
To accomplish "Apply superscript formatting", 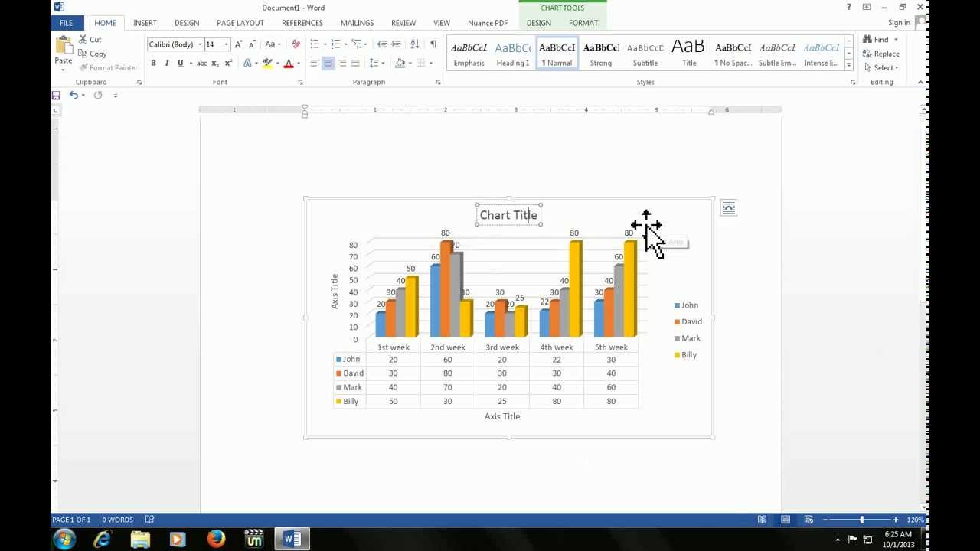I will click(227, 64).
